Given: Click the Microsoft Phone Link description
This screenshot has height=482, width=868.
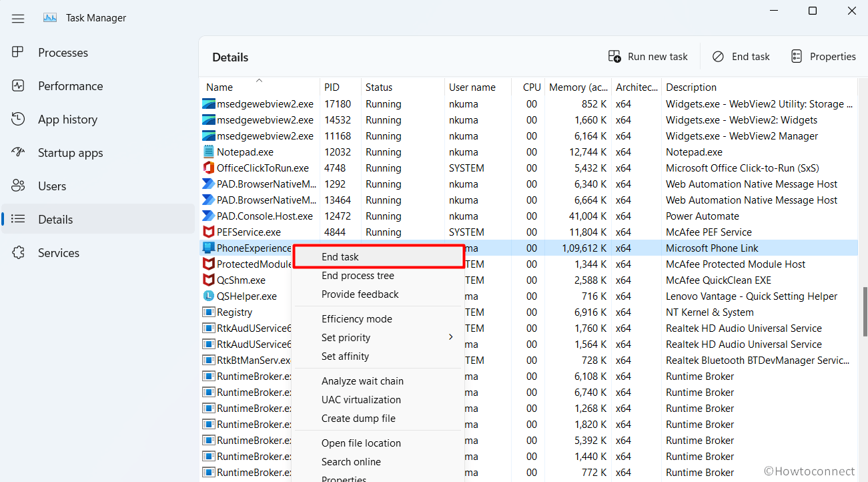Looking at the screenshot, I should 712,248.
